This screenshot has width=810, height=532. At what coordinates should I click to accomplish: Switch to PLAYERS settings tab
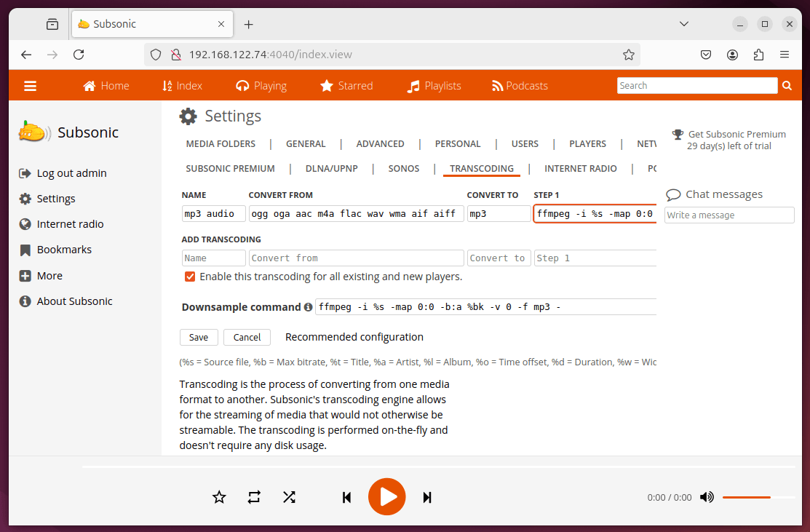(587, 143)
